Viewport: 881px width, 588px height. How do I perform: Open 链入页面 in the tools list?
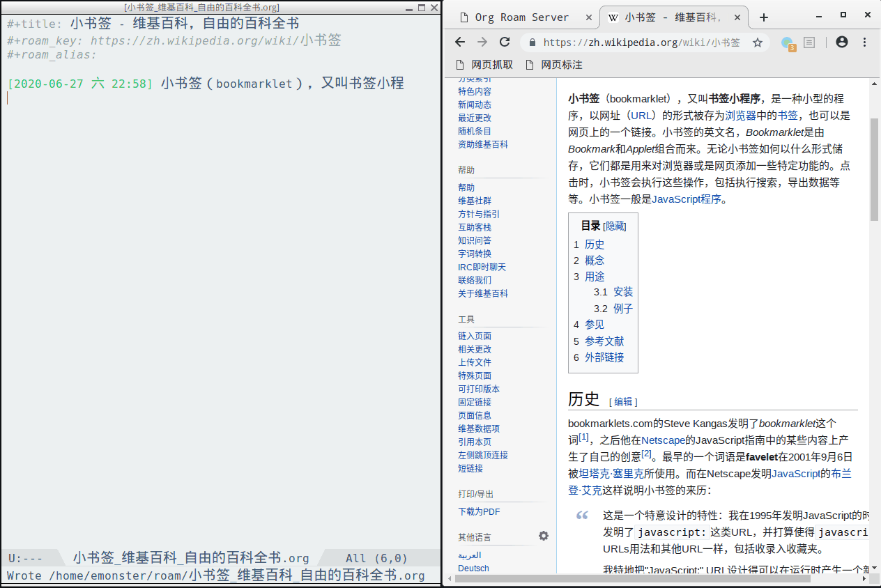pos(475,336)
